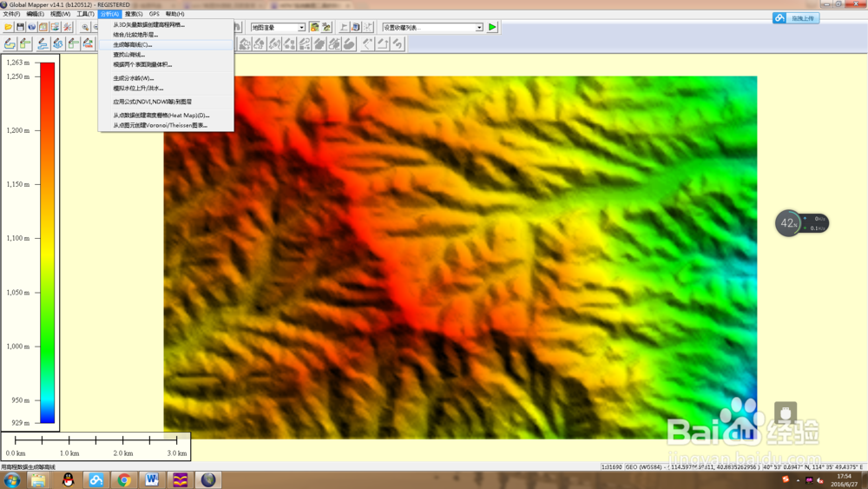Open Windows Explorer folder from taskbar
This screenshot has height=489, width=868.
(38, 480)
